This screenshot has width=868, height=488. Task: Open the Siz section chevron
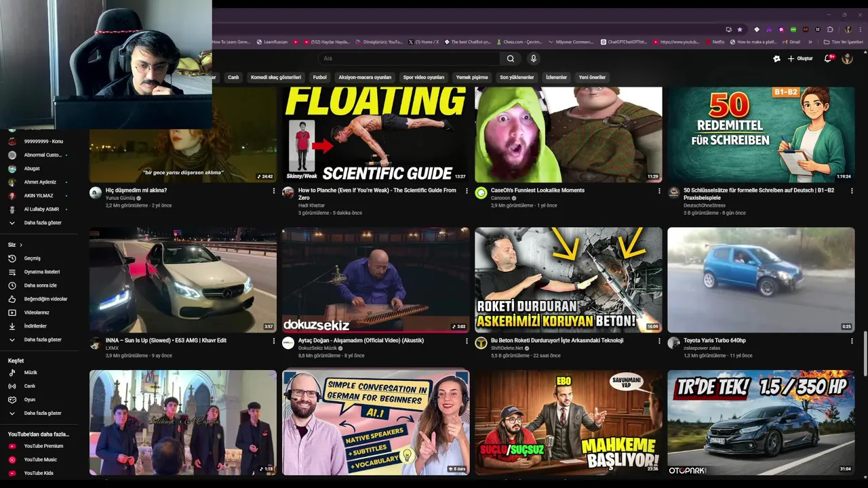(x=21, y=245)
